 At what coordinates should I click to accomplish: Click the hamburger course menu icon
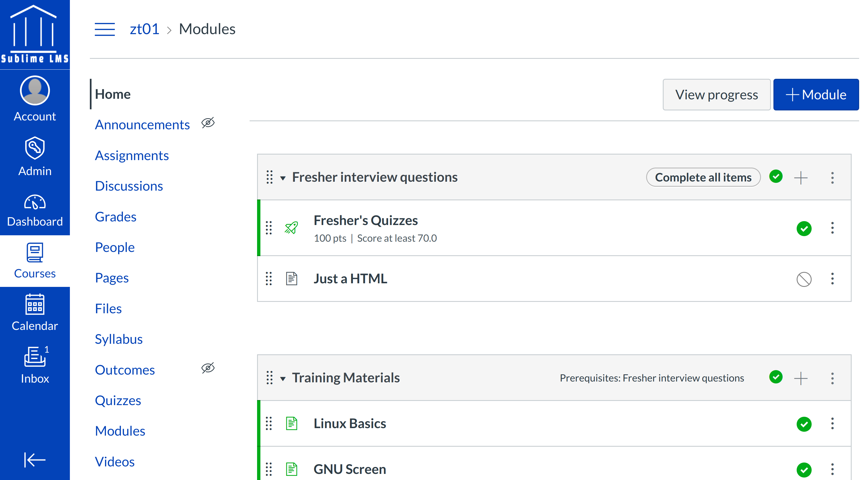(105, 29)
